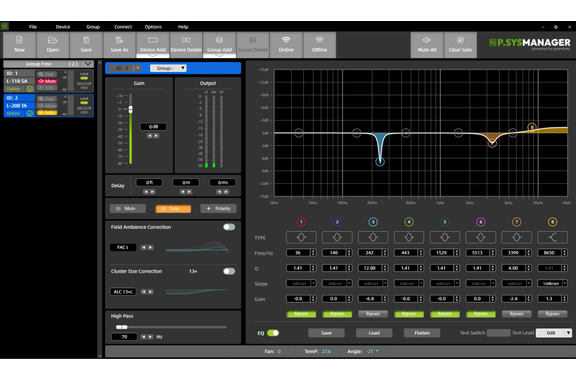
Task: Select EQ band 2 blue circle
Action: 337,222
